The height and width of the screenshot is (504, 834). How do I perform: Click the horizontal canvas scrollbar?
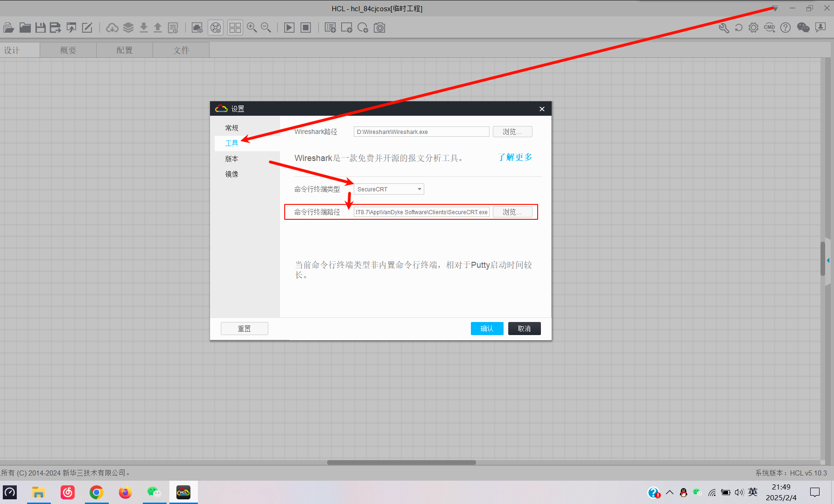[x=401, y=462]
